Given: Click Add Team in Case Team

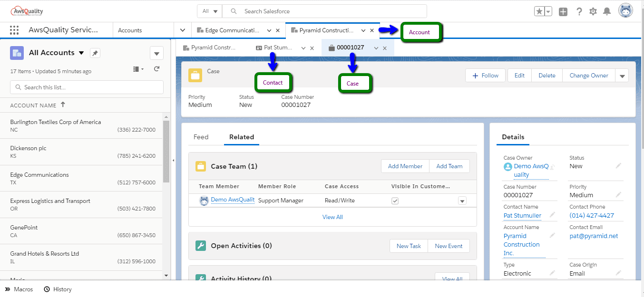Looking at the screenshot, I should pos(449,166).
